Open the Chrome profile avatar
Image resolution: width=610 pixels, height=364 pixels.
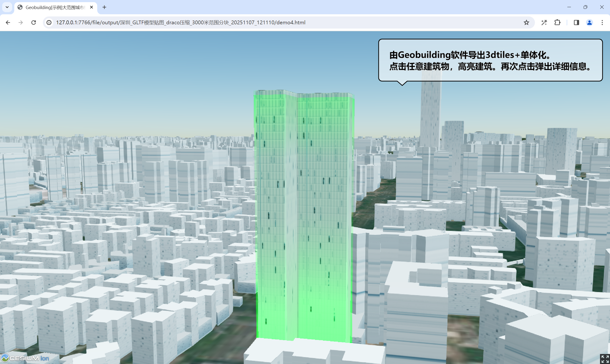point(589,23)
